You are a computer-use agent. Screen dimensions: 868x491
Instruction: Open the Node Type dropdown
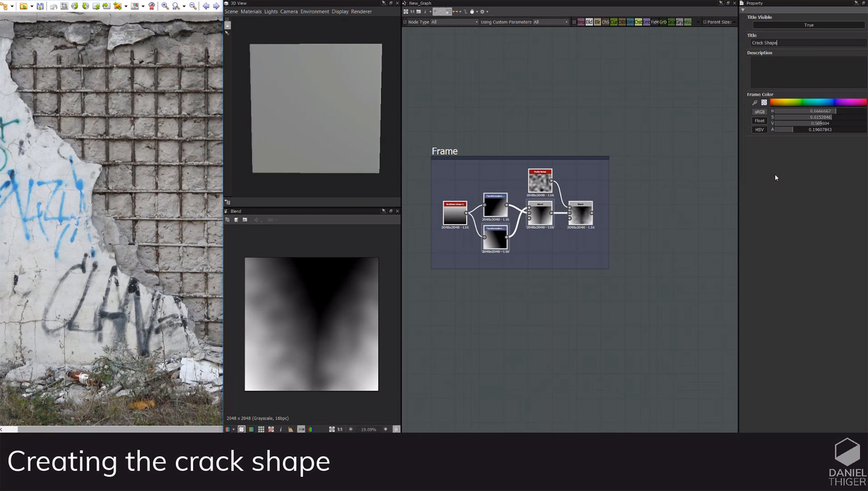click(452, 22)
